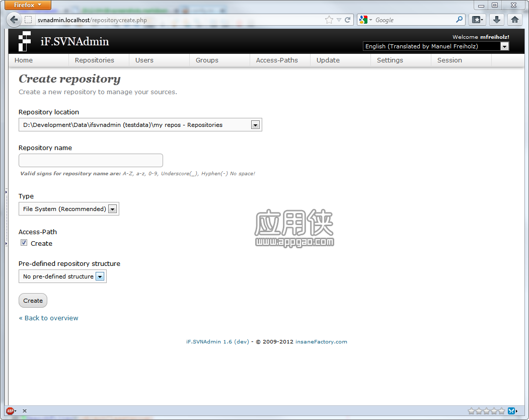
Task: Follow the Back to overview link
Action: pyautogui.click(x=49, y=318)
